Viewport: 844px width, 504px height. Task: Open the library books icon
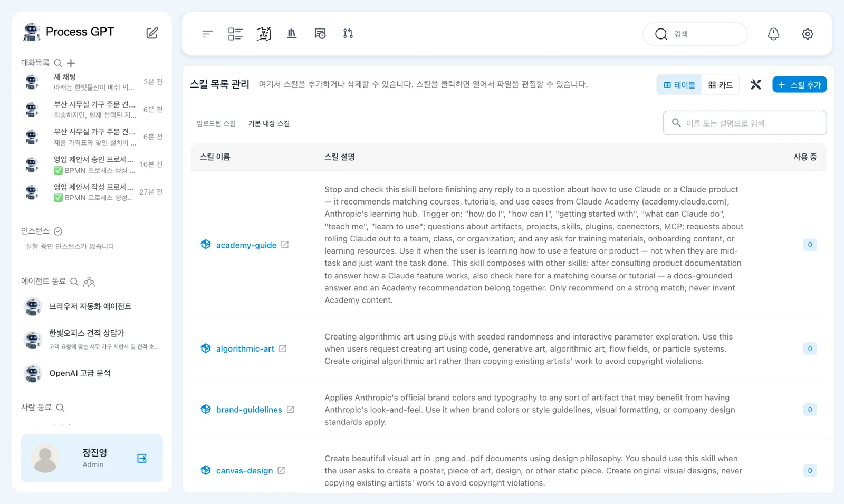(x=292, y=34)
